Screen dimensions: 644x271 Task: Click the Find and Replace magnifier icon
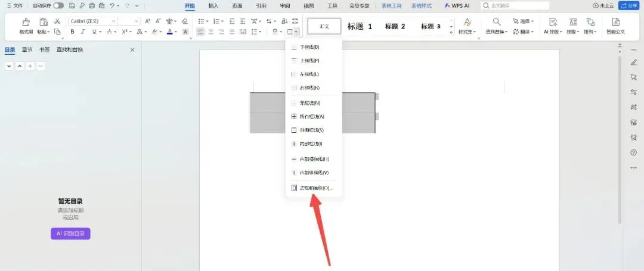(x=497, y=21)
